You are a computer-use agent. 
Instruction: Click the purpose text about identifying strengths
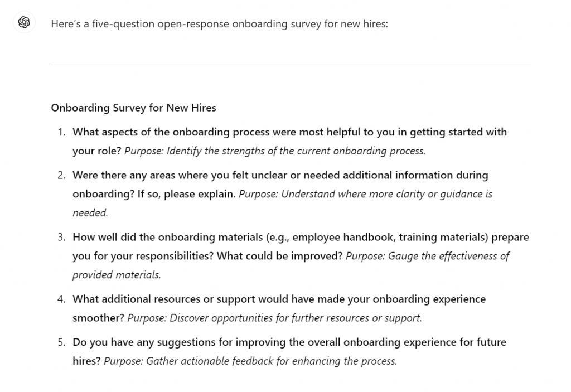(x=275, y=151)
